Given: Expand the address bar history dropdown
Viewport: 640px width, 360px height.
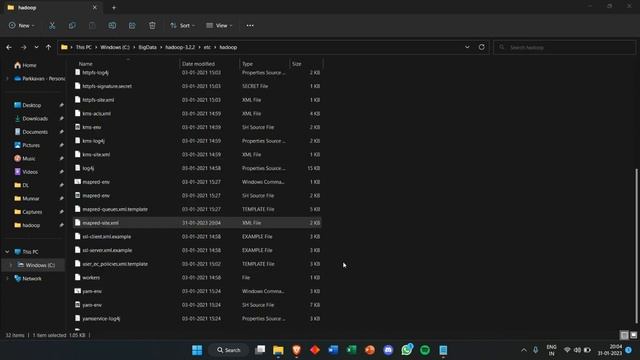Looking at the screenshot, I should [467, 47].
